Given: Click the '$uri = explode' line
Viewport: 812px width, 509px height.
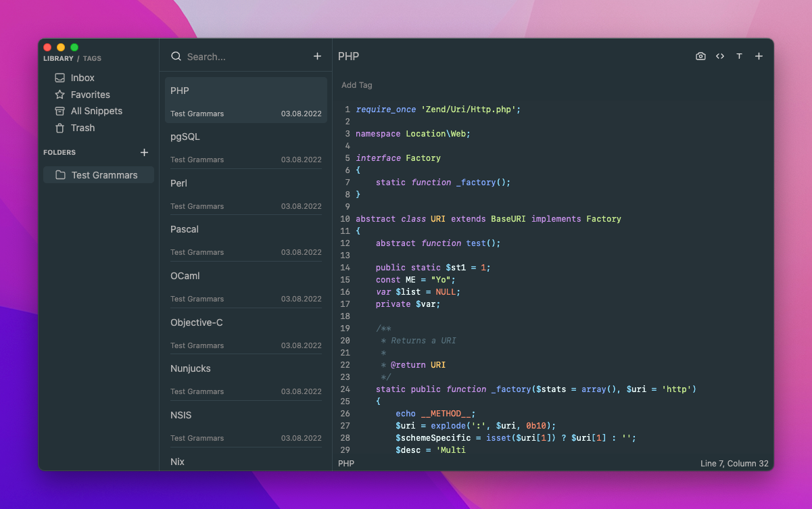Looking at the screenshot, I should 476,426.
